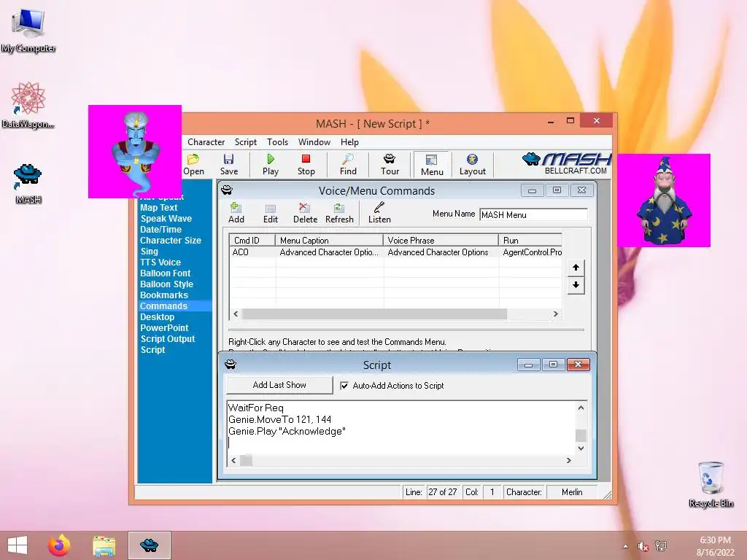Click the commands table right scroll arrow
The image size is (747, 560).
(x=555, y=314)
